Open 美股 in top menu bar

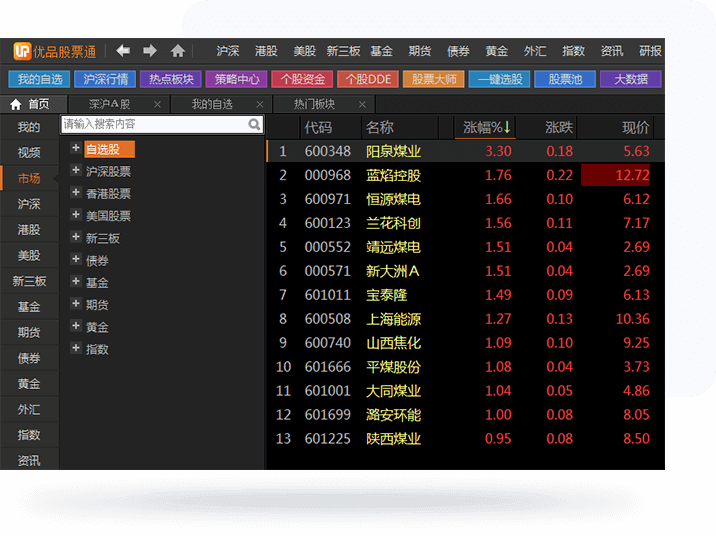pos(305,51)
